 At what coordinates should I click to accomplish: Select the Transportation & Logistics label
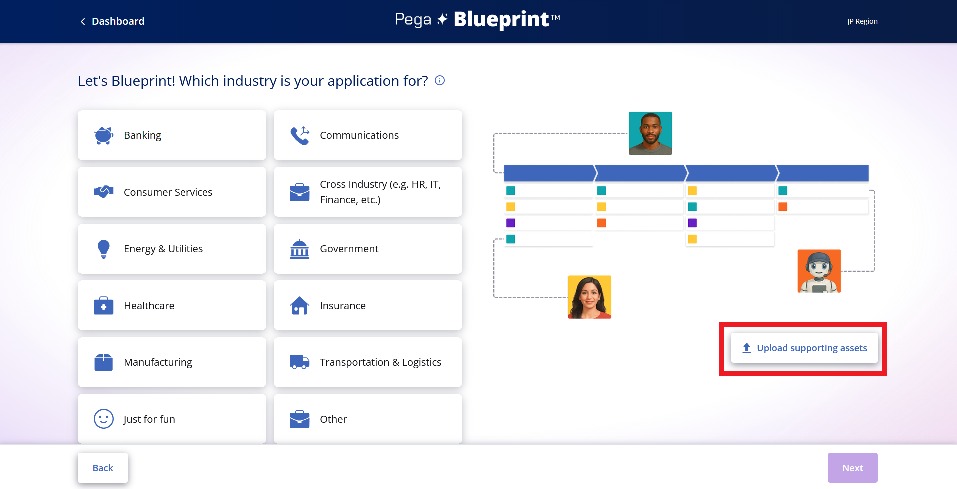point(381,362)
